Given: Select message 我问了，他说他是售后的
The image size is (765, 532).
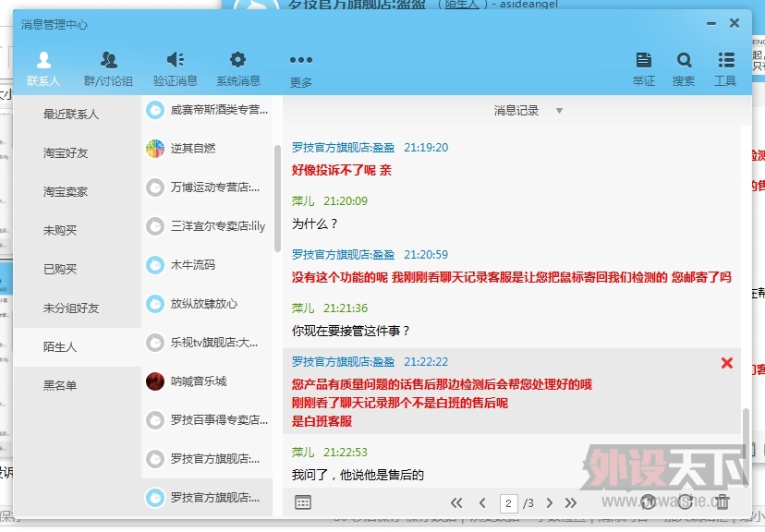Looking at the screenshot, I should [x=358, y=475].
